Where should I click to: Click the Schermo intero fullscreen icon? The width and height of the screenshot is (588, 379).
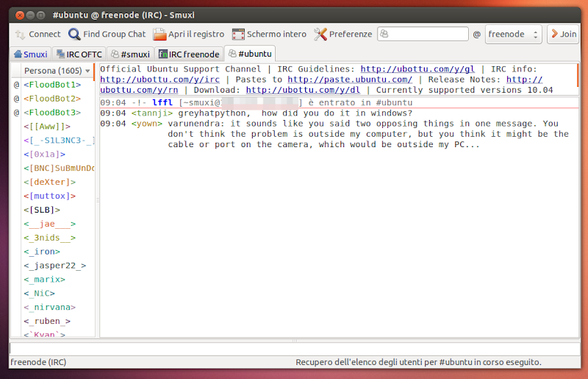tap(238, 34)
